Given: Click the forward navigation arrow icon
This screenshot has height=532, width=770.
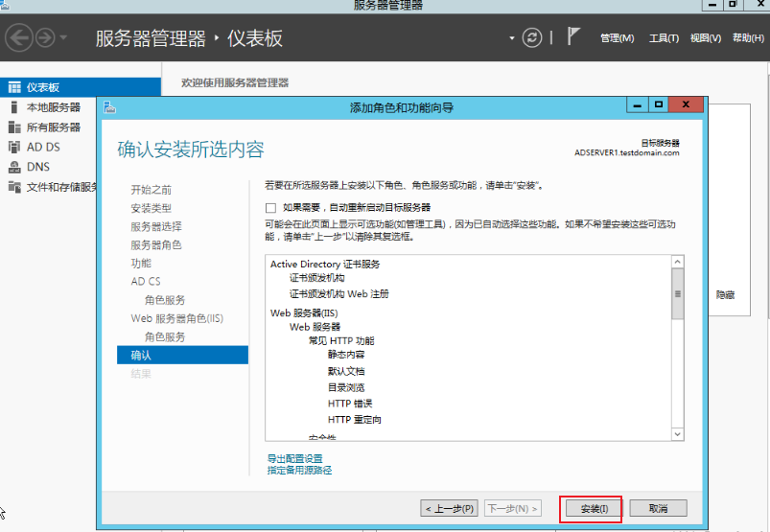Looking at the screenshot, I should click(46, 37).
